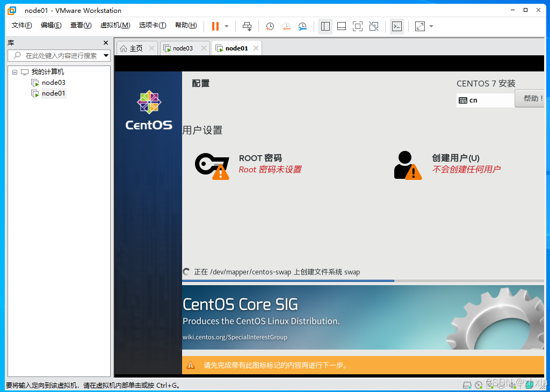Switch to Unity mode icon
The width and height of the screenshot is (550, 392).
click(374, 26)
